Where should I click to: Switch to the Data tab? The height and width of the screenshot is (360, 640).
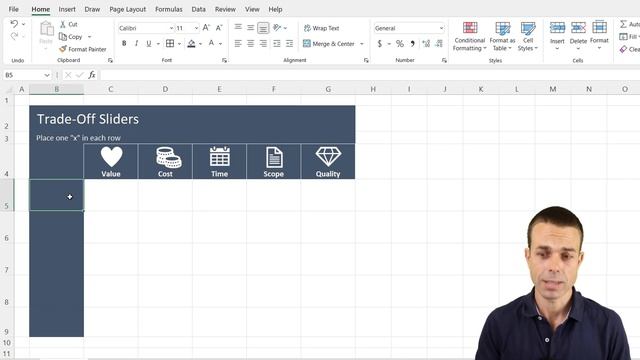pyautogui.click(x=199, y=9)
